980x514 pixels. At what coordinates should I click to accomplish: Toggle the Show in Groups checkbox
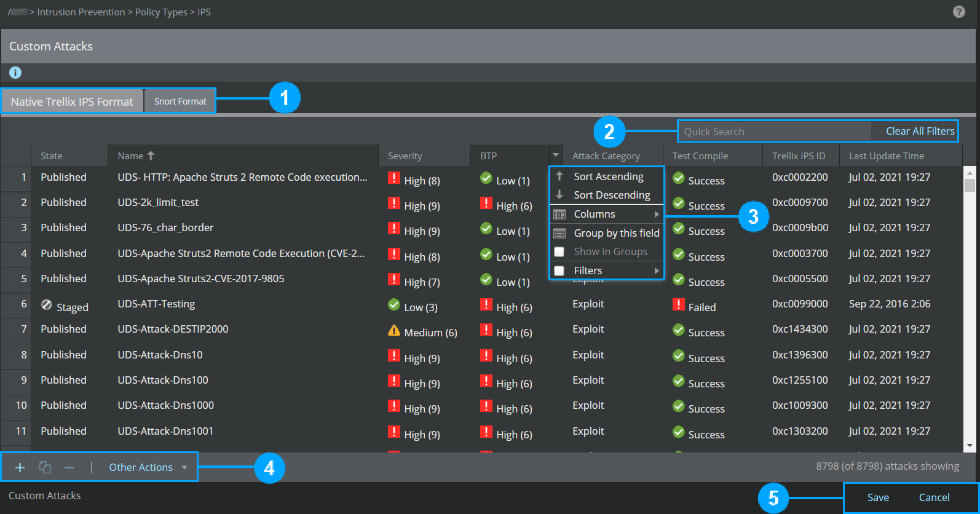(x=559, y=251)
